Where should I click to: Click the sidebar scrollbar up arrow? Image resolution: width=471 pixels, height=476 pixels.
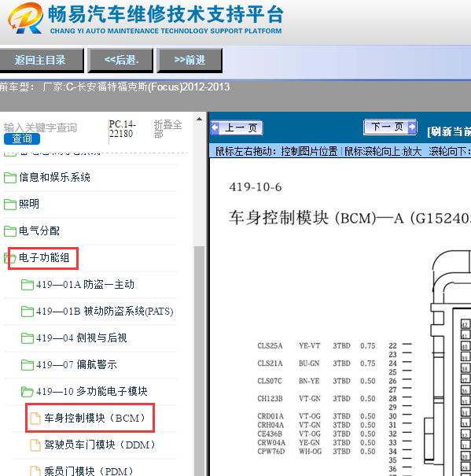pos(200,119)
